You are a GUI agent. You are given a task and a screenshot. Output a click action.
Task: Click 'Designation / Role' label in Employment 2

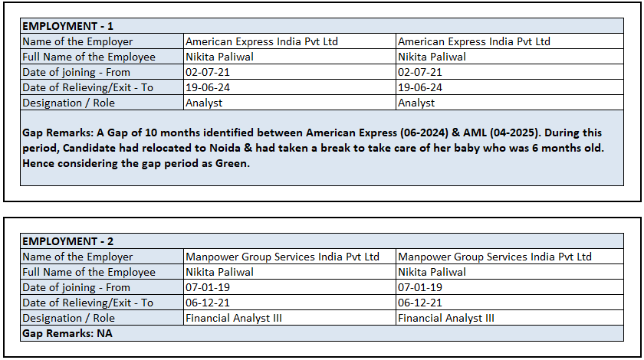pyautogui.click(x=69, y=318)
